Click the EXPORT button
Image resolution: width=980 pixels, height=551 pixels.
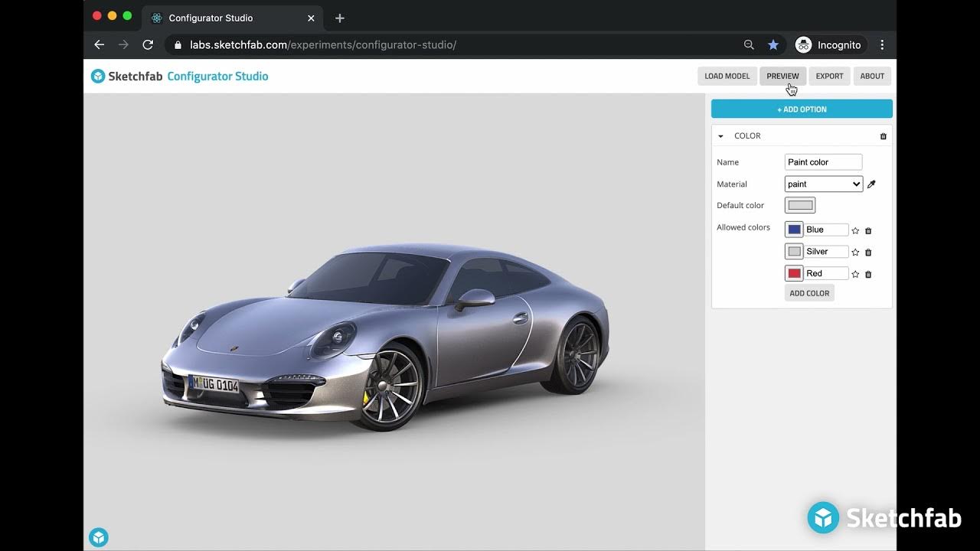829,76
